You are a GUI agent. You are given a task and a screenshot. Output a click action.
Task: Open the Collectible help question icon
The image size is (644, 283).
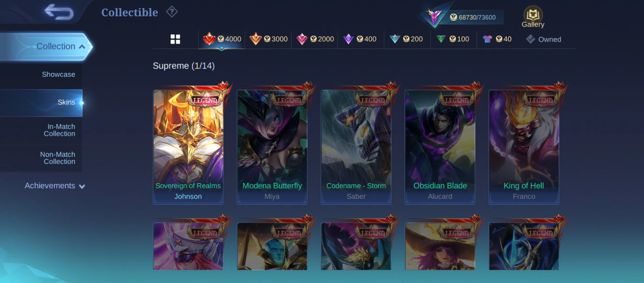172,12
